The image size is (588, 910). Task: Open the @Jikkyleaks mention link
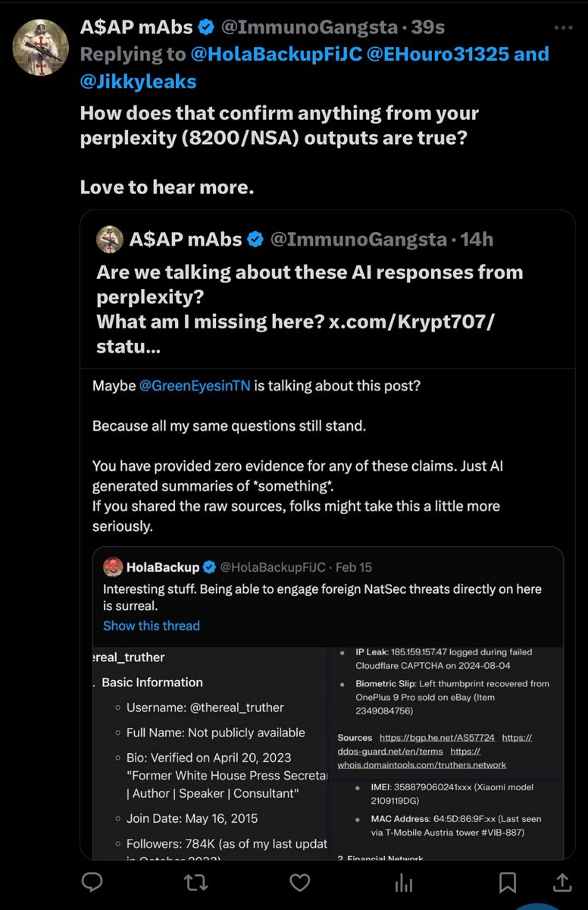click(139, 81)
